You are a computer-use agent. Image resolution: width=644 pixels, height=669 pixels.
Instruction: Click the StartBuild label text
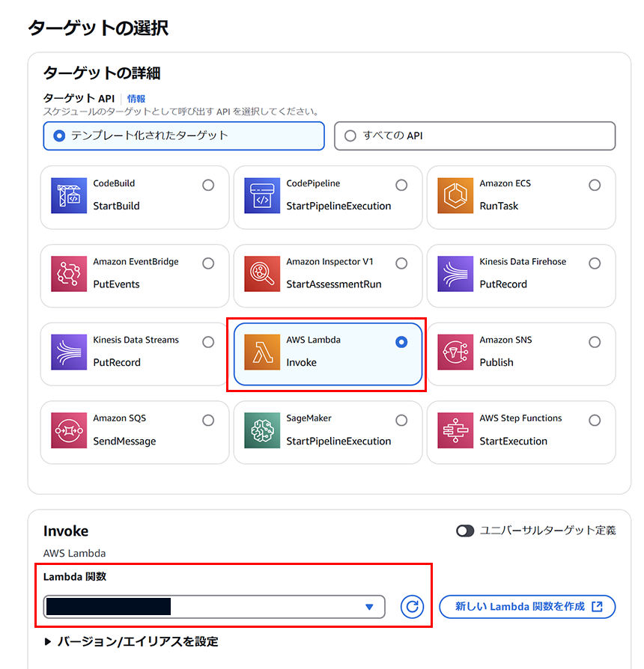[116, 206]
